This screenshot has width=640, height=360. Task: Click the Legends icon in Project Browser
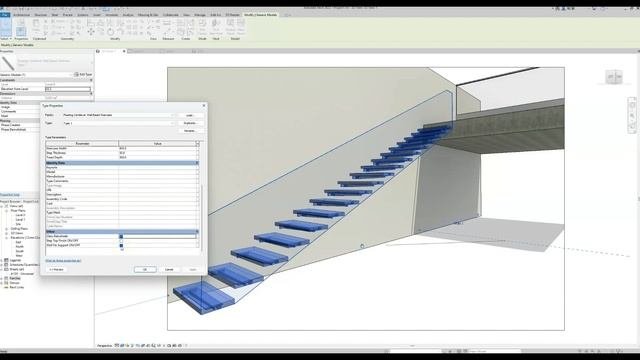[6, 260]
